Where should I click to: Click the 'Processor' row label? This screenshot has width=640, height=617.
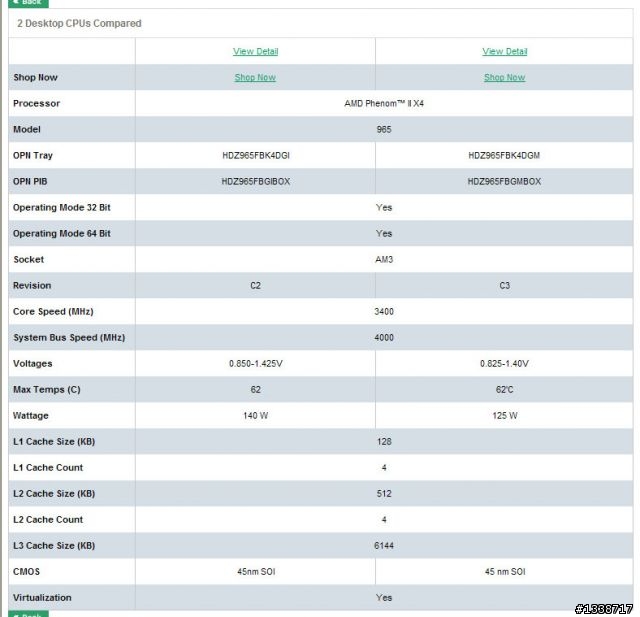37,104
